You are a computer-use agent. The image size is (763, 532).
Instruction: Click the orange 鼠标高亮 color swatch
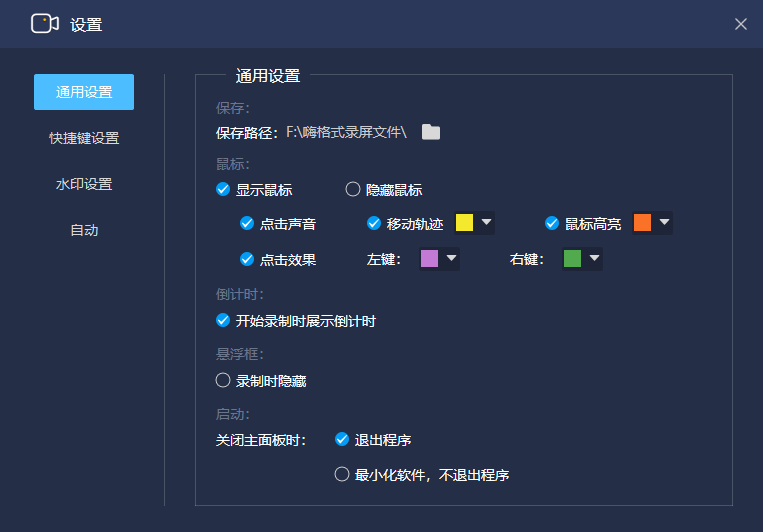click(642, 222)
